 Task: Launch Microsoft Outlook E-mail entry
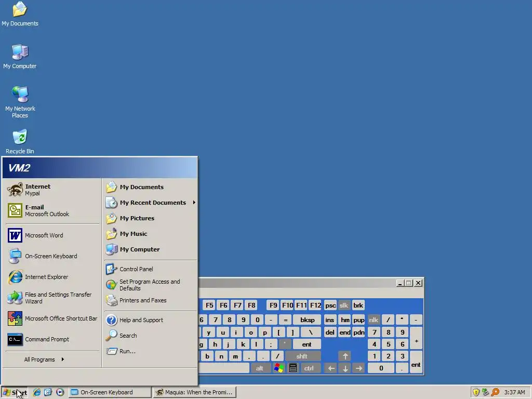coord(52,210)
